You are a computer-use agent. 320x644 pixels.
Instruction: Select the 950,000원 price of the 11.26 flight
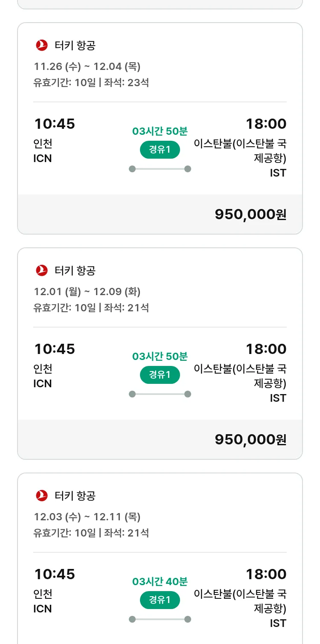(250, 215)
